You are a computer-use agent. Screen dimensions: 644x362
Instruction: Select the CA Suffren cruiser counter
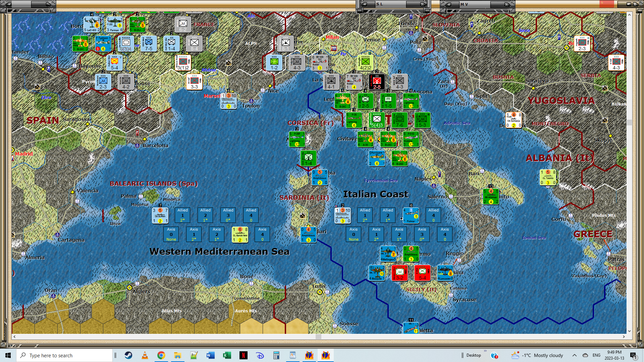click(x=160, y=216)
